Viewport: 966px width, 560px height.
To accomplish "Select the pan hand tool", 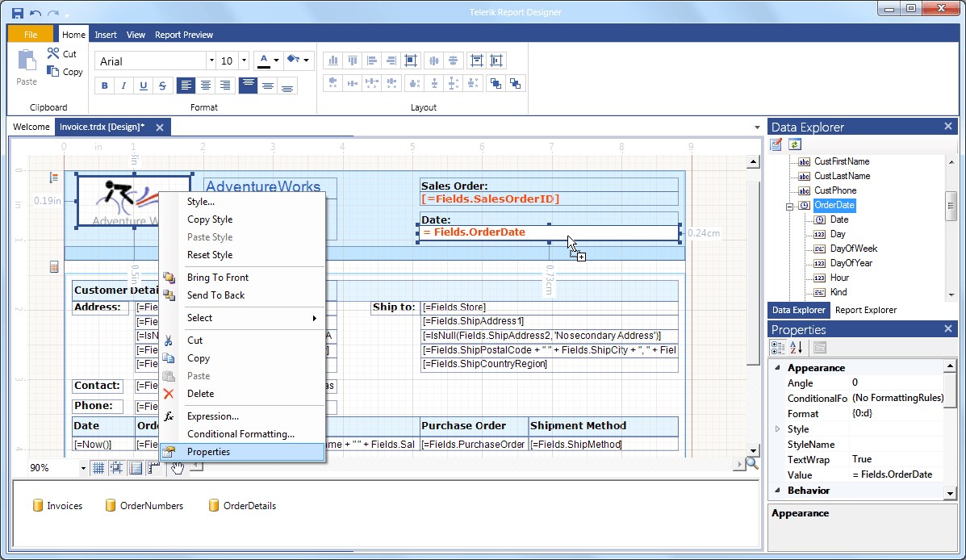I will (x=178, y=468).
